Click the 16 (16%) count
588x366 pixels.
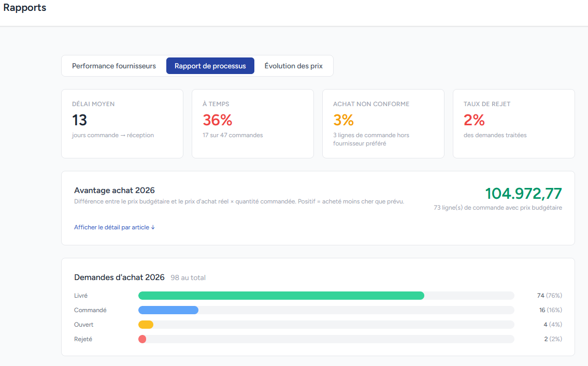(551, 310)
